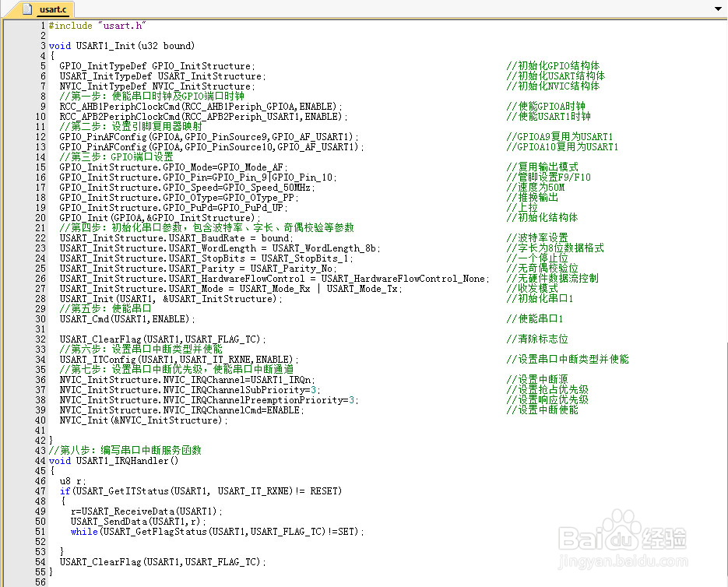Click the USART_Init(USART1, &USART_InitStructure) line
The height and width of the screenshot is (587, 728).
[171, 299]
